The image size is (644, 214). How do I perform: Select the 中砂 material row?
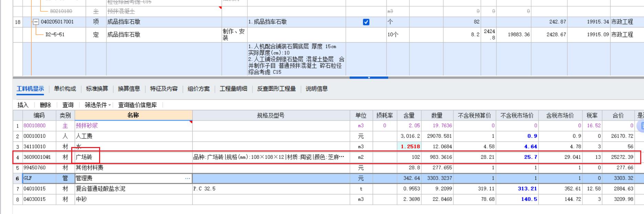click(x=133, y=199)
